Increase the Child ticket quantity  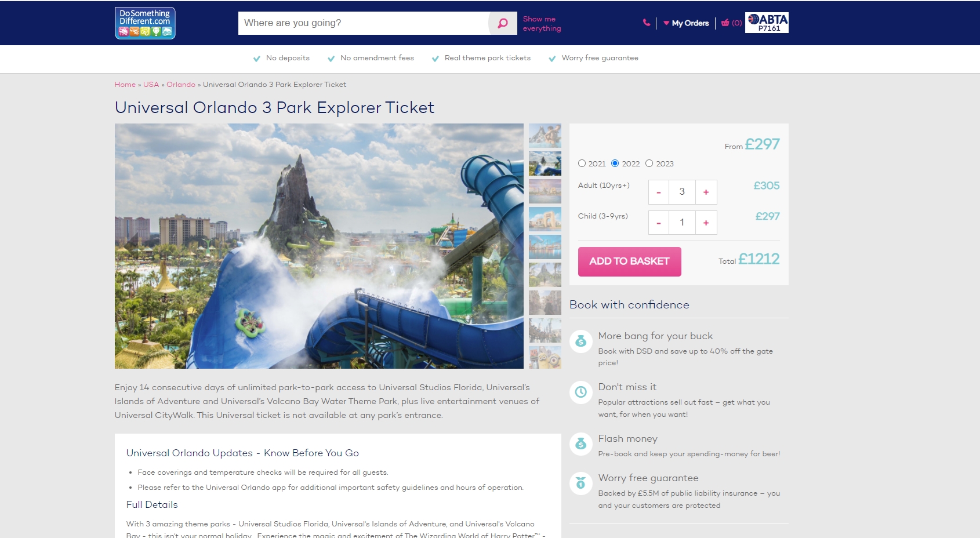pyautogui.click(x=706, y=223)
